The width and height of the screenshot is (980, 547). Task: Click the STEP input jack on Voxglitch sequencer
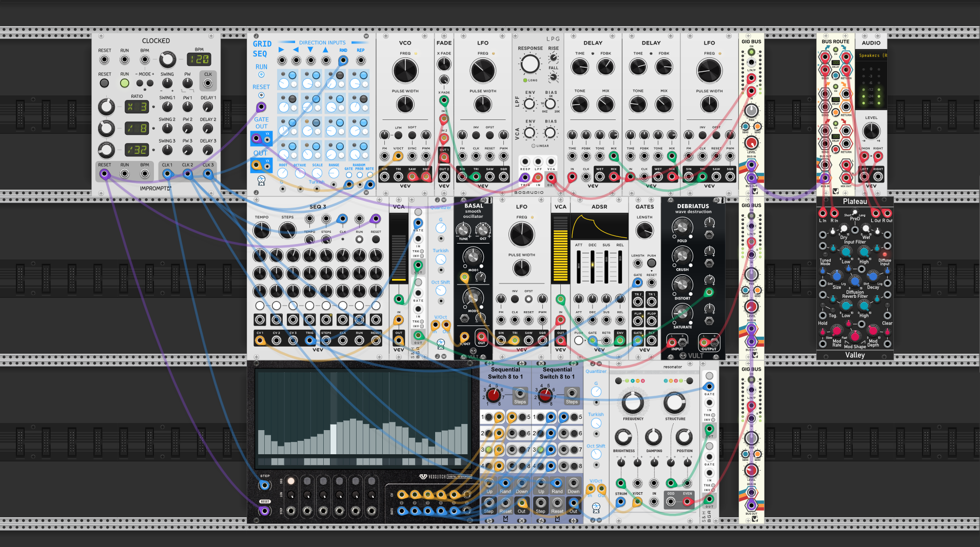coord(264,485)
